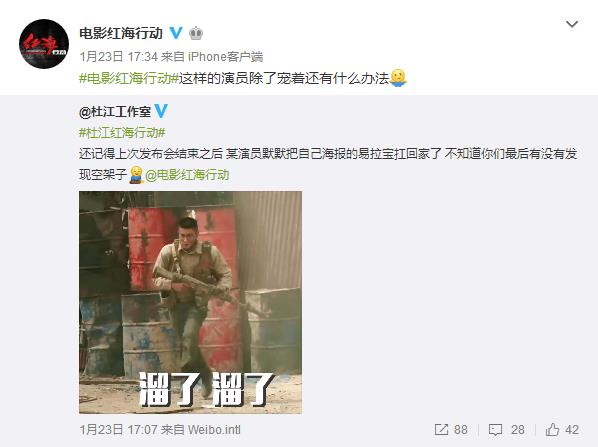Like the post with the thumbs-up icon
Viewport: 598px width, 447px height.
[552, 429]
